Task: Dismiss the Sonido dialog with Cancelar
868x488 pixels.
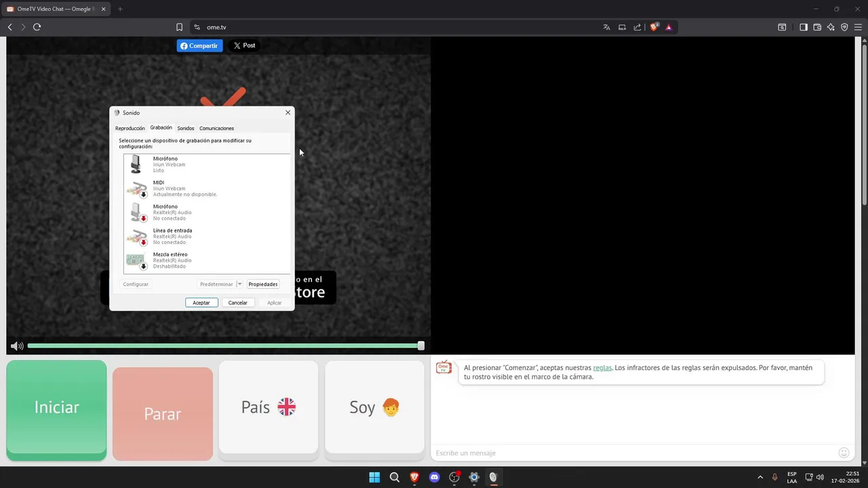Action: pyautogui.click(x=238, y=302)
